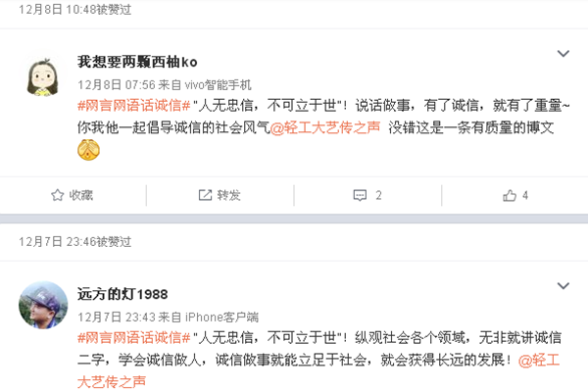This screenshot has width=588, height=392.
Task: Open avatar of 远方的灯1988
Action: [43, 305]
